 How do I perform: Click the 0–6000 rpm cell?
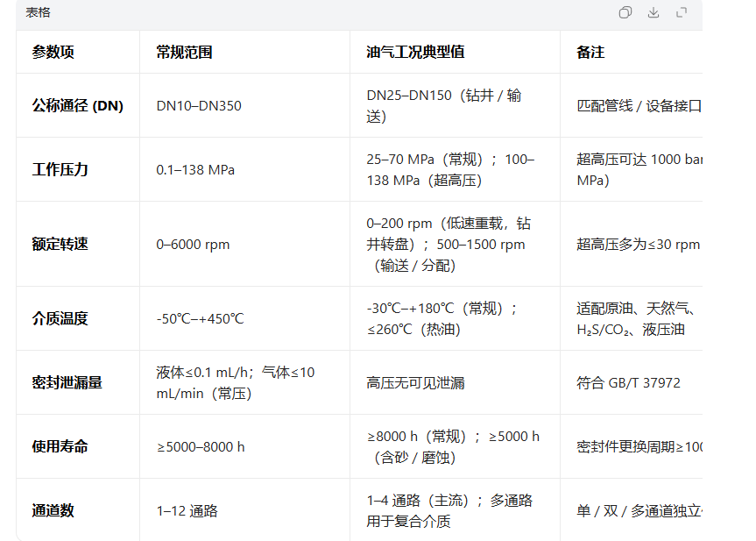[x=193, y=245]
